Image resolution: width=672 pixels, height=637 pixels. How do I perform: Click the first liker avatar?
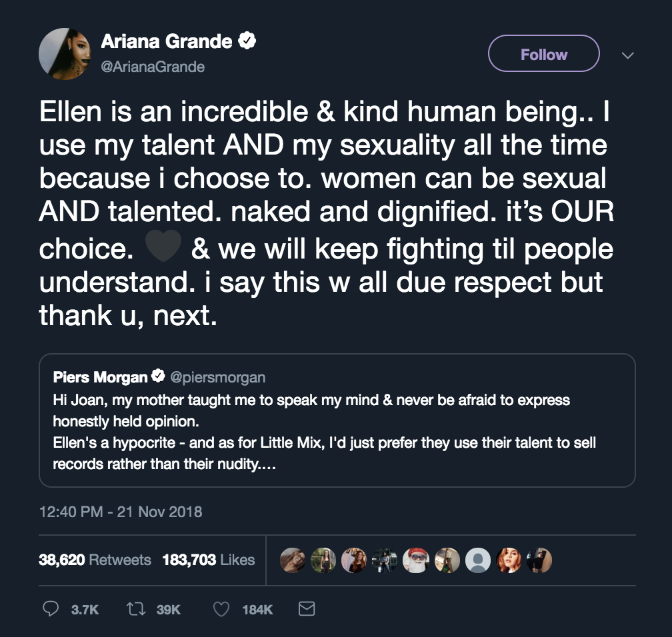click(x=293, y=560)
